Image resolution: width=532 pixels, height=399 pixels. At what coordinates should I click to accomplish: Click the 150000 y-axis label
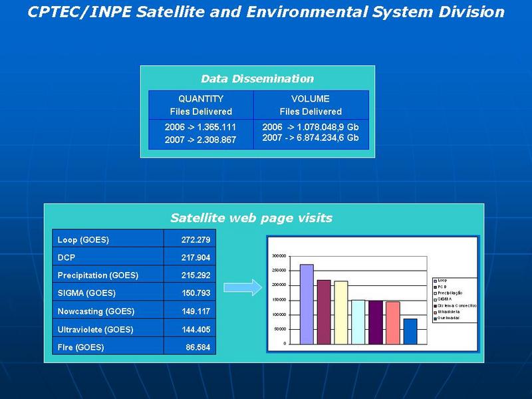click(x=279, y=300)
